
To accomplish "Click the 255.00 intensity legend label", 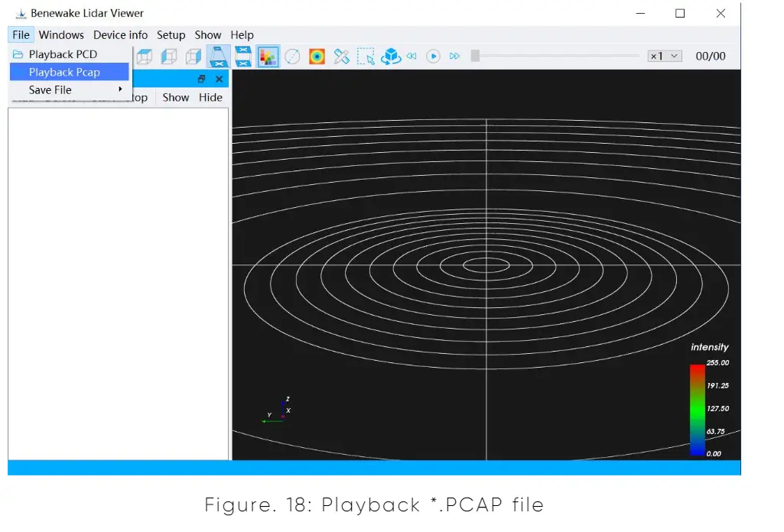I will (x=717, y=362).
